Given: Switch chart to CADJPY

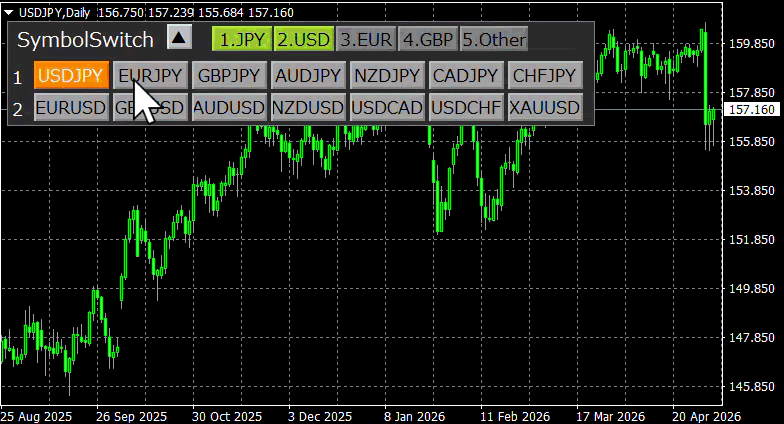Looking at the screenshot, I should tap(466, 76).
